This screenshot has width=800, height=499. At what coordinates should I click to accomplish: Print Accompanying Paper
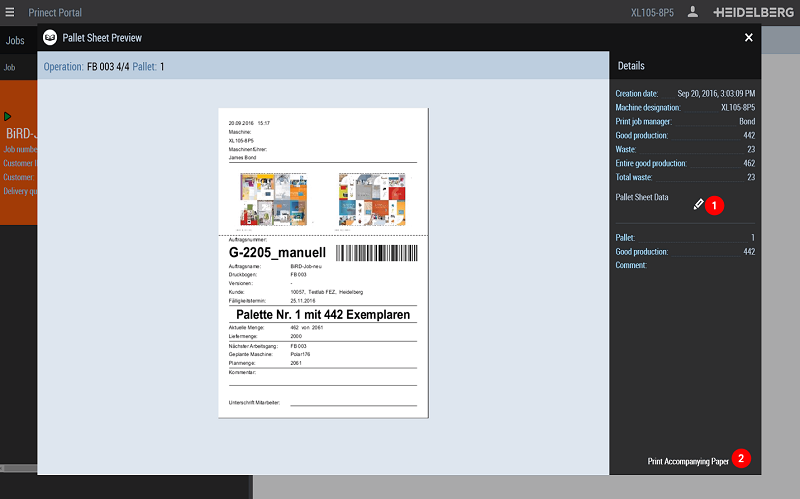688,461
